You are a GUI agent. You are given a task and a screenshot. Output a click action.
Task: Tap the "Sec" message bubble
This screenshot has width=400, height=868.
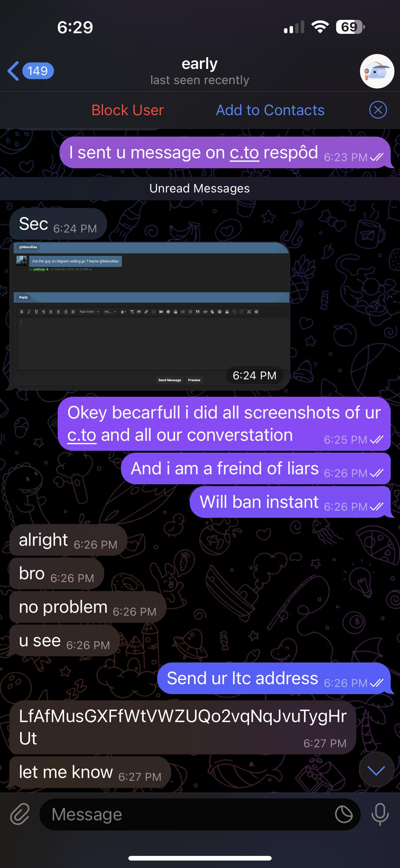click(x=58, y=224)
